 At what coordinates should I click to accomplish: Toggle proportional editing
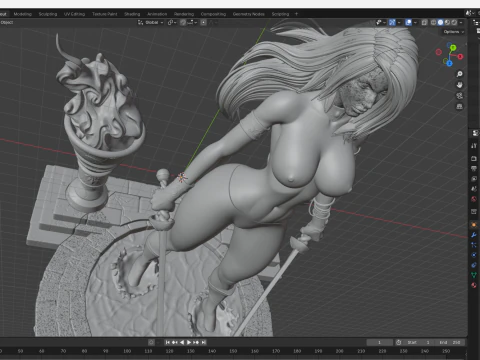coord(203,22)
